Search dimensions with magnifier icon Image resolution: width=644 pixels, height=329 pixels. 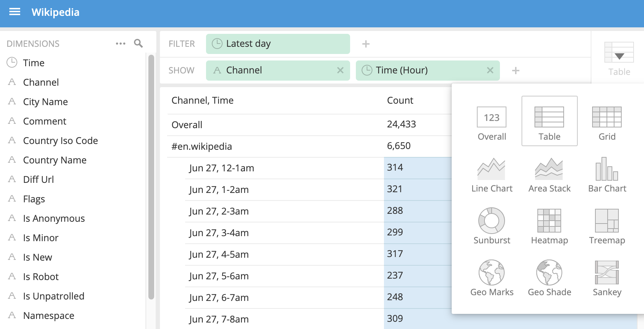138,44
